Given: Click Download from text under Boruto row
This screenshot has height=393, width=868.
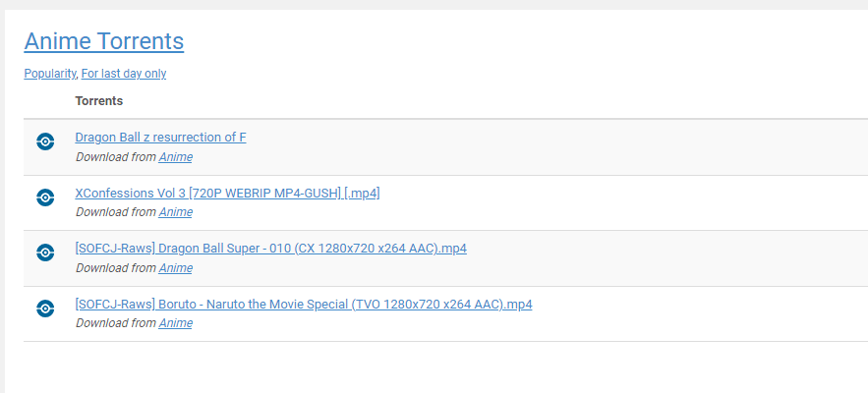Looking at the screenshot, I should [x=116, y=323].
